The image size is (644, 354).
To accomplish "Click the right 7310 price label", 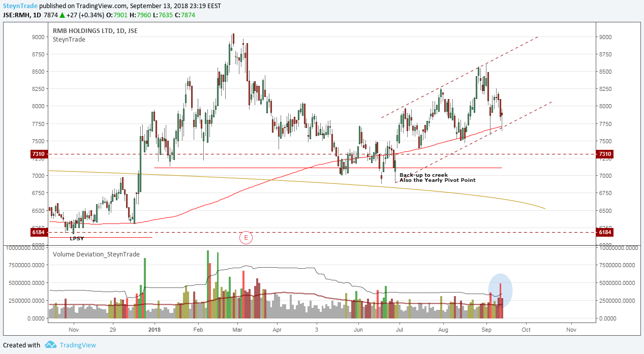I will tap(605, 154).
